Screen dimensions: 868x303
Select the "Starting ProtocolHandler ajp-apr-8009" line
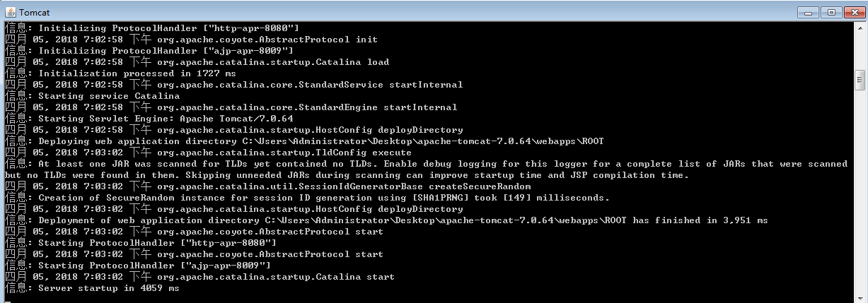[x=137, y=266]
